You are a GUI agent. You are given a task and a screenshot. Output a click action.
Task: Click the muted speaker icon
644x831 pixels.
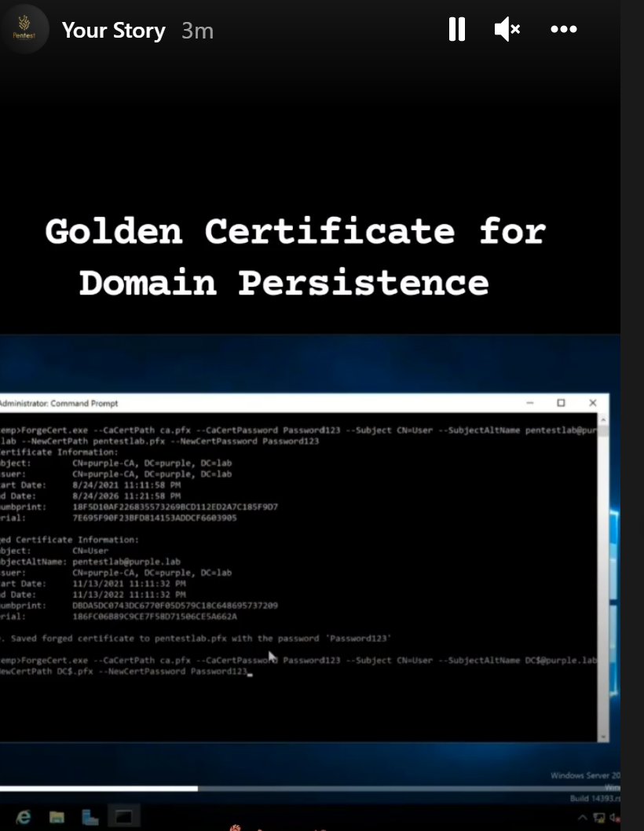pos(507,28)
